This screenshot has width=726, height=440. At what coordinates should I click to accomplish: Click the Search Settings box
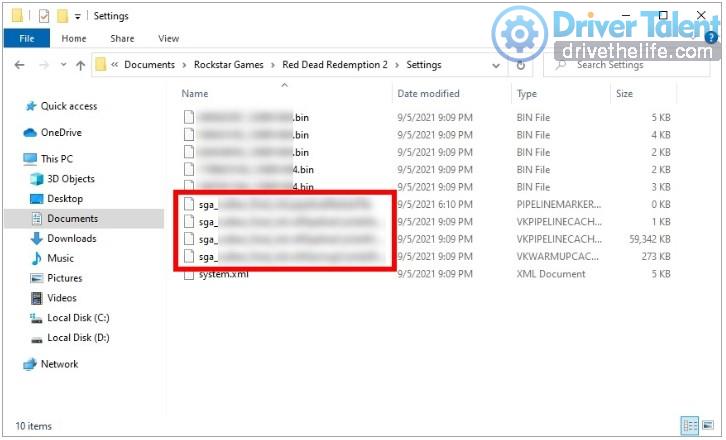pos(627,65)
